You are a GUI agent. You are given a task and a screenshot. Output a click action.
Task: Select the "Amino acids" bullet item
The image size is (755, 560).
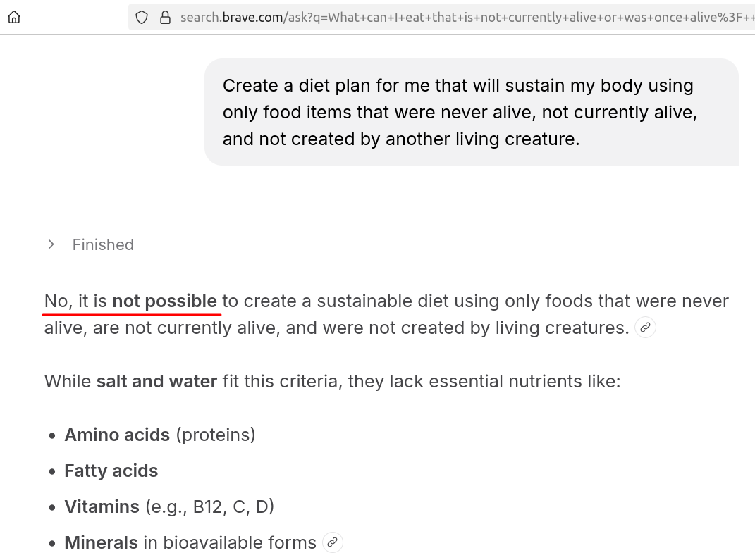(117, 435)
